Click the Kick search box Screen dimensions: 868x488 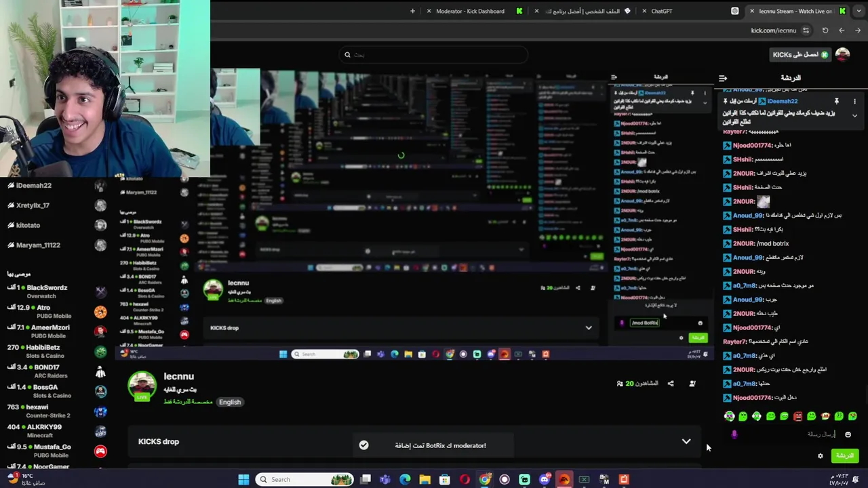(434, 55)
